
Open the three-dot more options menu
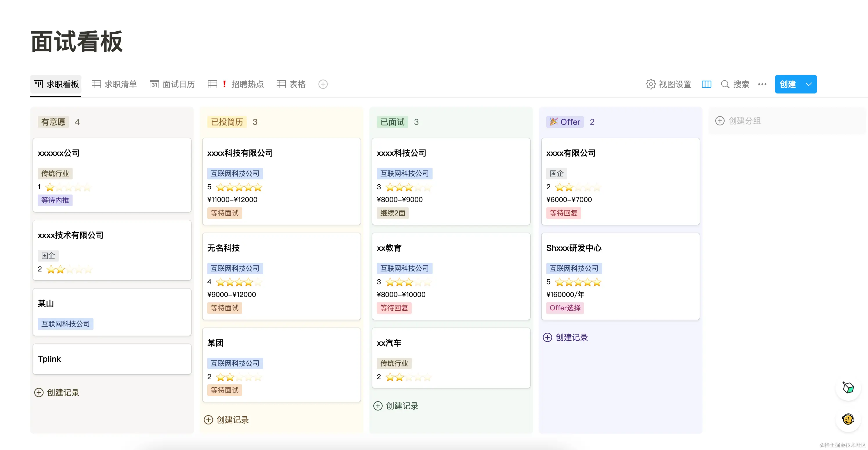click(x=762, y=84)
